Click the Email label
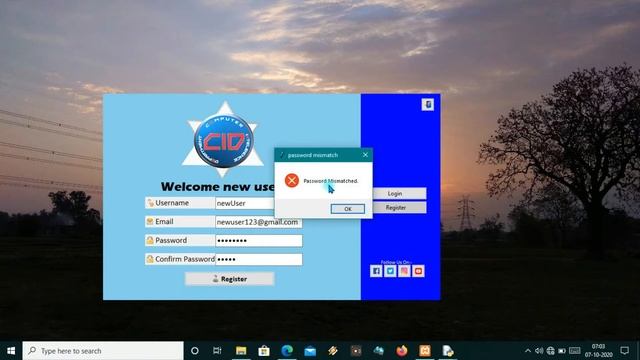640x360 pixels. pyautogui.click(x=180, y=222)
